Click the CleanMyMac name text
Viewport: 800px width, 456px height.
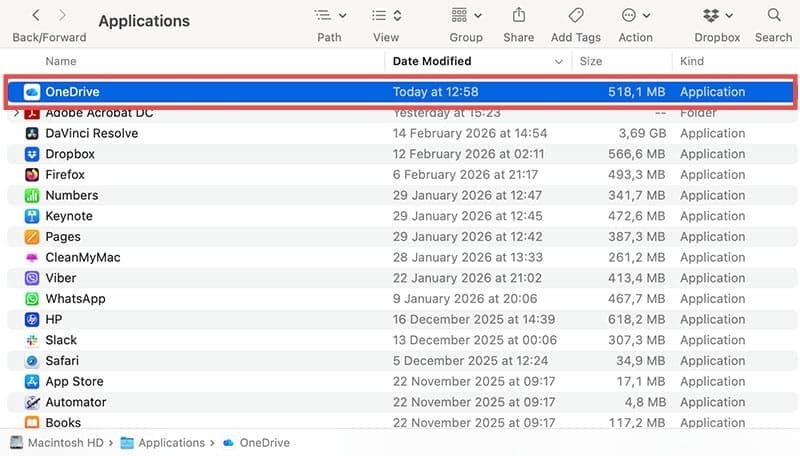83,258
